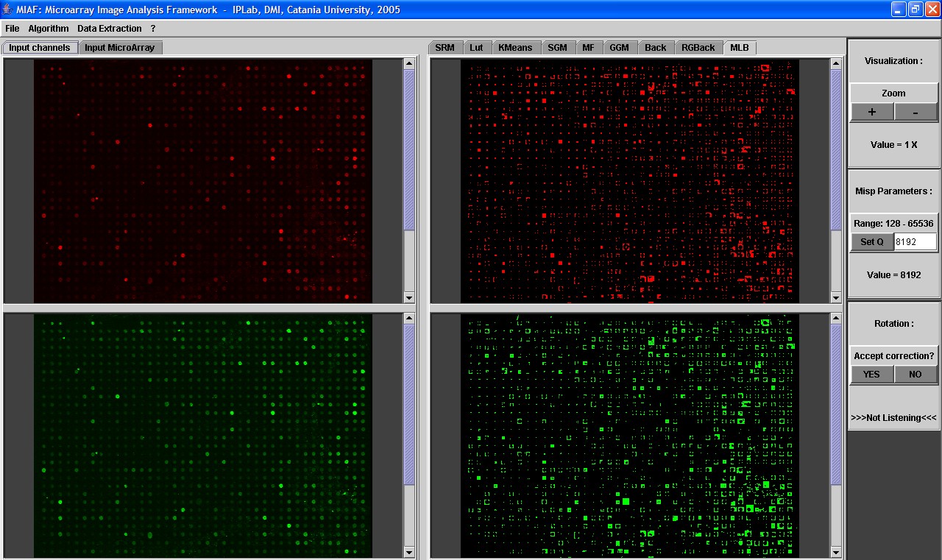Select the SRM tab
This screenshot has width=942, height=560.
point(445,48)
